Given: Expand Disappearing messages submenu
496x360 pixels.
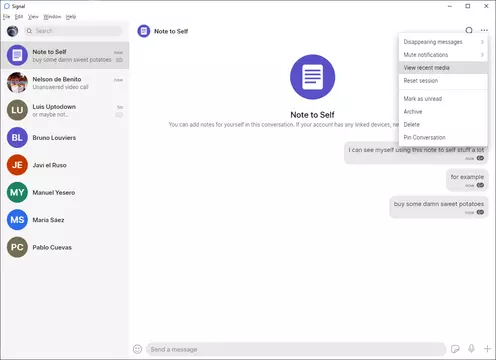Looking at the screenshot, I should (x=443, y=42).
